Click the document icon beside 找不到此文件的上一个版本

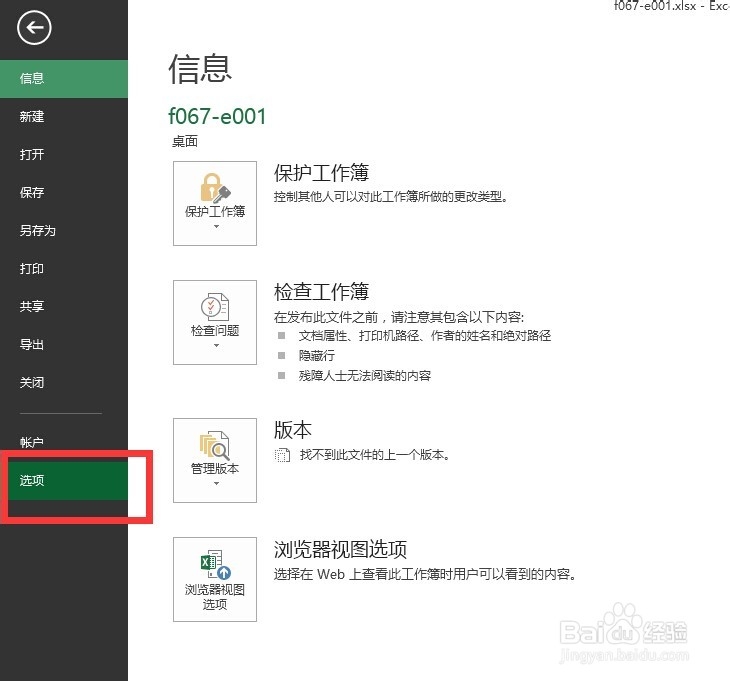click(282, 455)
